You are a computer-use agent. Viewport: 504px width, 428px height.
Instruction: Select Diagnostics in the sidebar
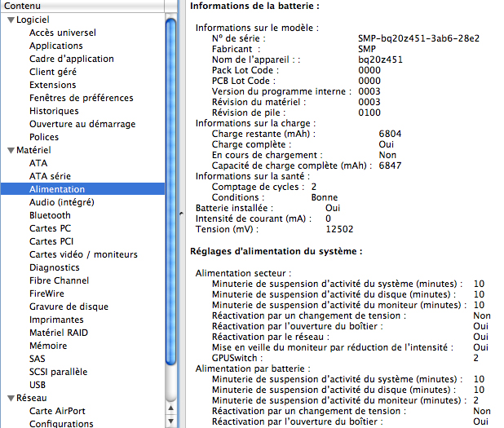(x=55, y=267)
